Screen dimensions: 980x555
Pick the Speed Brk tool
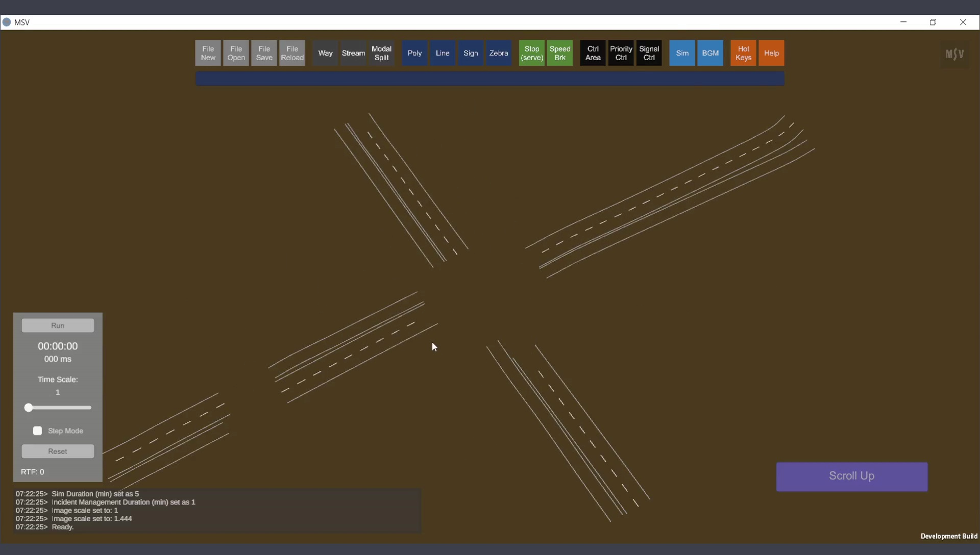pyautogui.click(x=560, y=53)
